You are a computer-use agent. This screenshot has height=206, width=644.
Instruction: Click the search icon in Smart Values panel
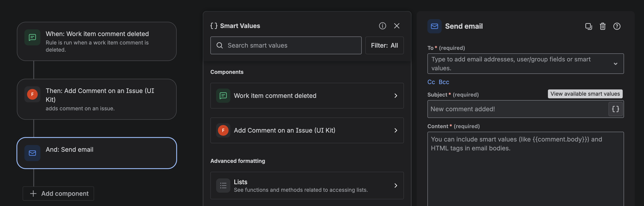pyautogui.click(x=220, y=45)
